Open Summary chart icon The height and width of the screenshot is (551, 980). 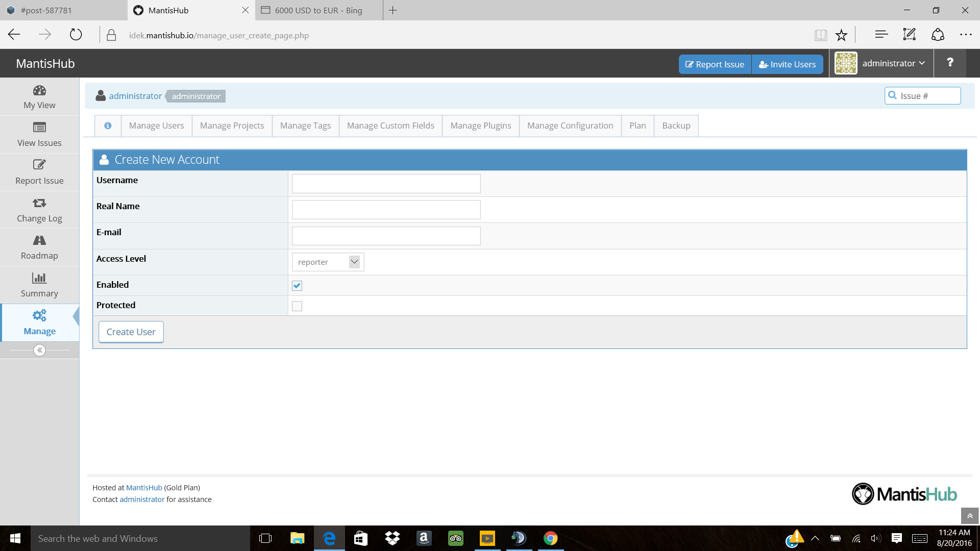tap(39, 278)
